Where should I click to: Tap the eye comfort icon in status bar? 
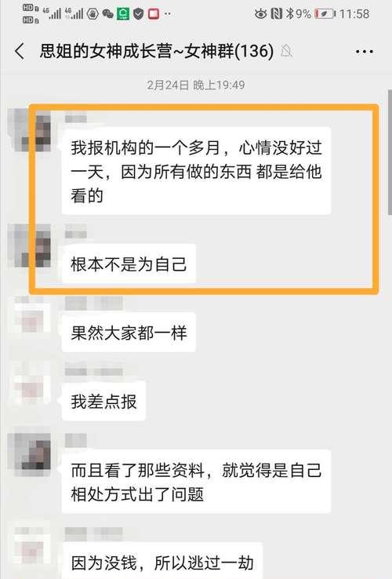click(260, 14)
